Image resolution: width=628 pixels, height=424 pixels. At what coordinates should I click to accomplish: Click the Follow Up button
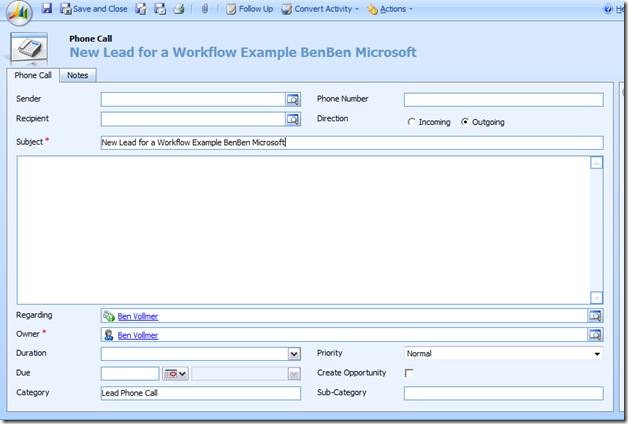pos(249,9)
